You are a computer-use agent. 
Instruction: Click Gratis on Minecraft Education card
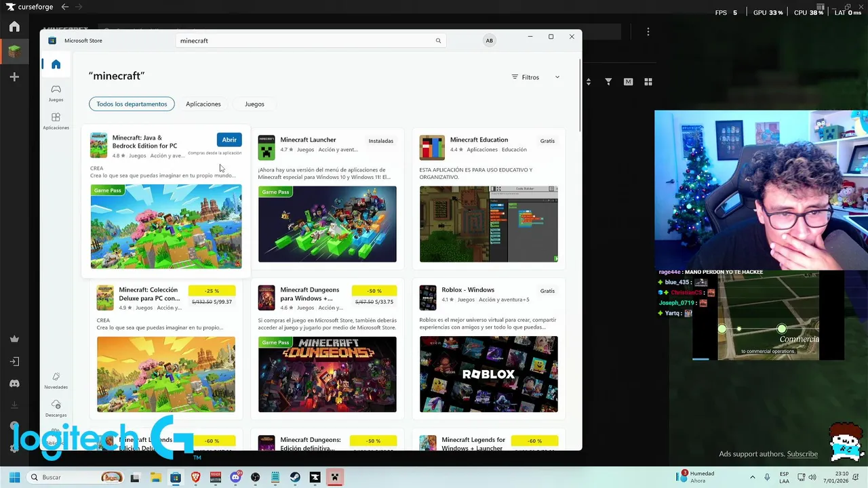click(x=547, y=141)
